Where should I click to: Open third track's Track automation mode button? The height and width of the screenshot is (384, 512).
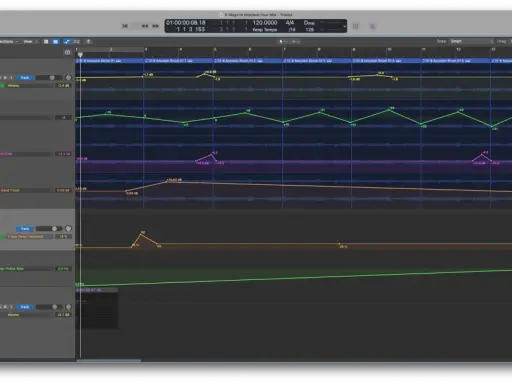pos(25,307)
